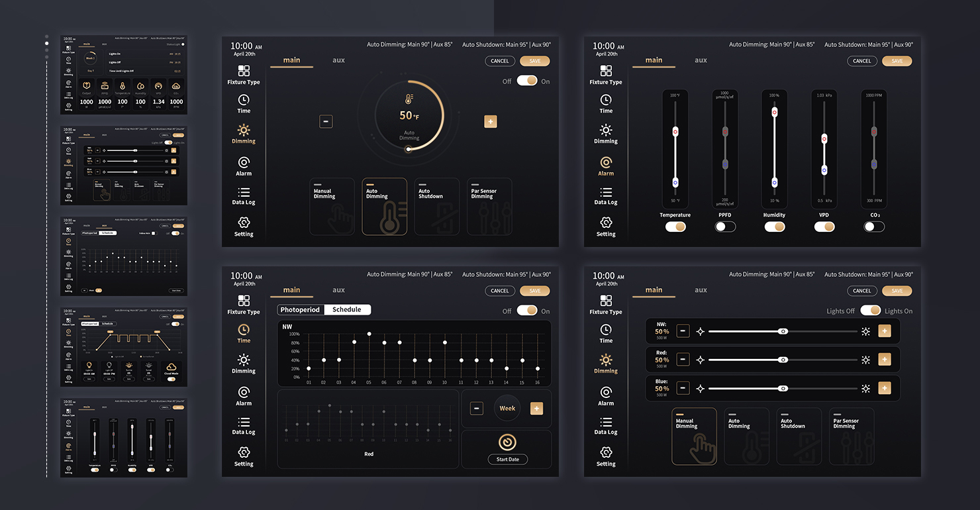980x510 pixels.
Task: Open the aux tab in the alarm-sliders panel
Action: 701,60
